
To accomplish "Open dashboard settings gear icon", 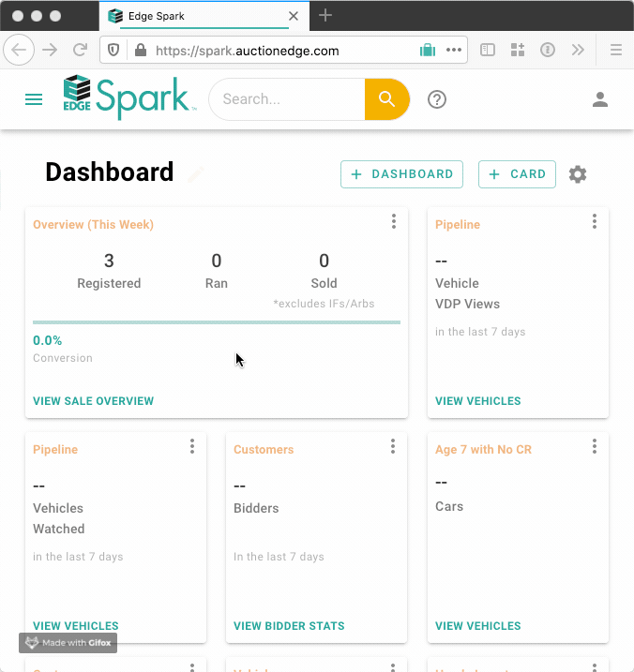I will point(578,174).
